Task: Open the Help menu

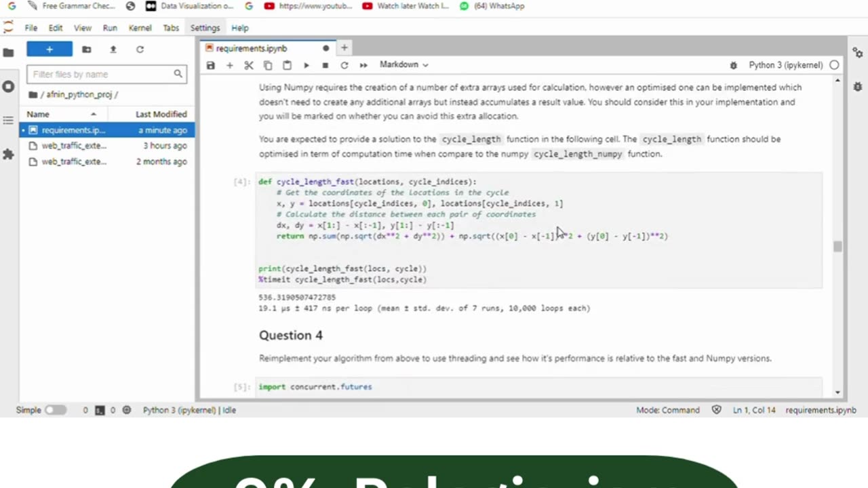Action: point(240,28)
